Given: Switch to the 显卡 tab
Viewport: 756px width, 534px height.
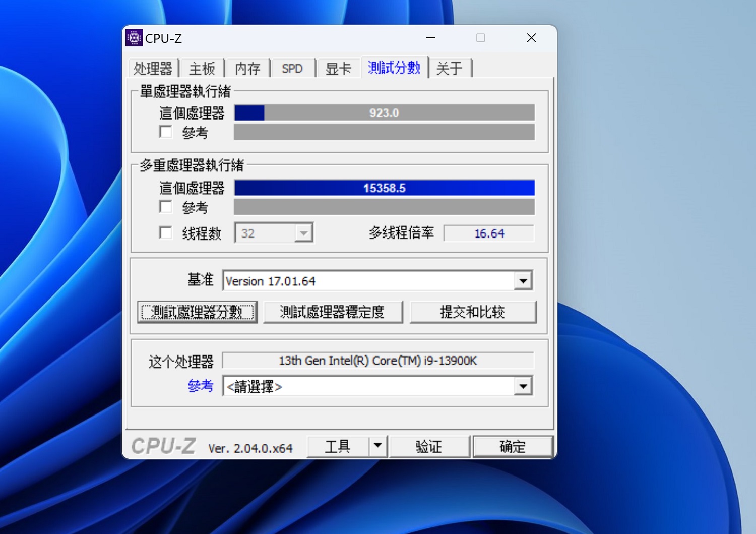Looking at the screenshot, I should 338,68.
